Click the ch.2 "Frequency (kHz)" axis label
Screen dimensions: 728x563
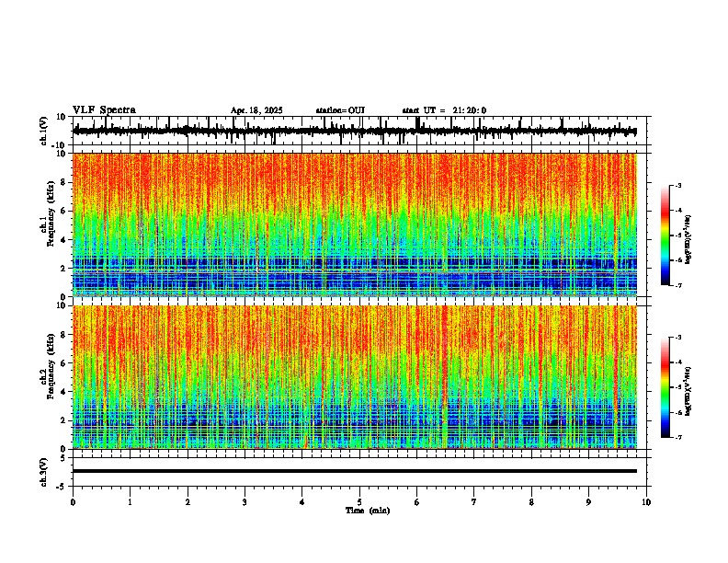pyautogui.click(x=51, y=366)
